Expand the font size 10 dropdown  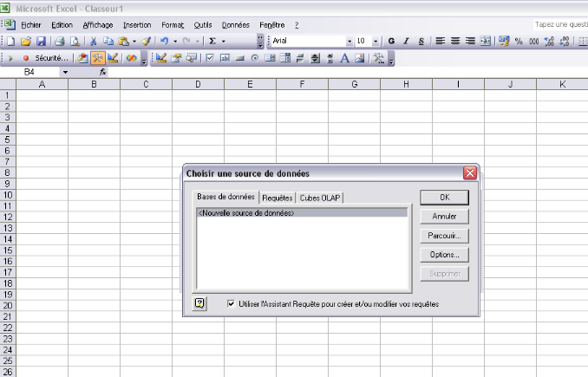tap(376, 42)
